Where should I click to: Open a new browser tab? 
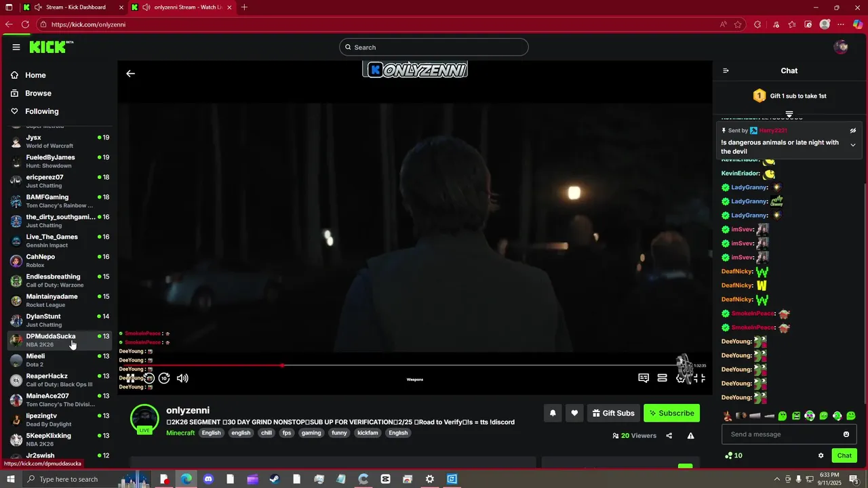(x=244, y=7)
